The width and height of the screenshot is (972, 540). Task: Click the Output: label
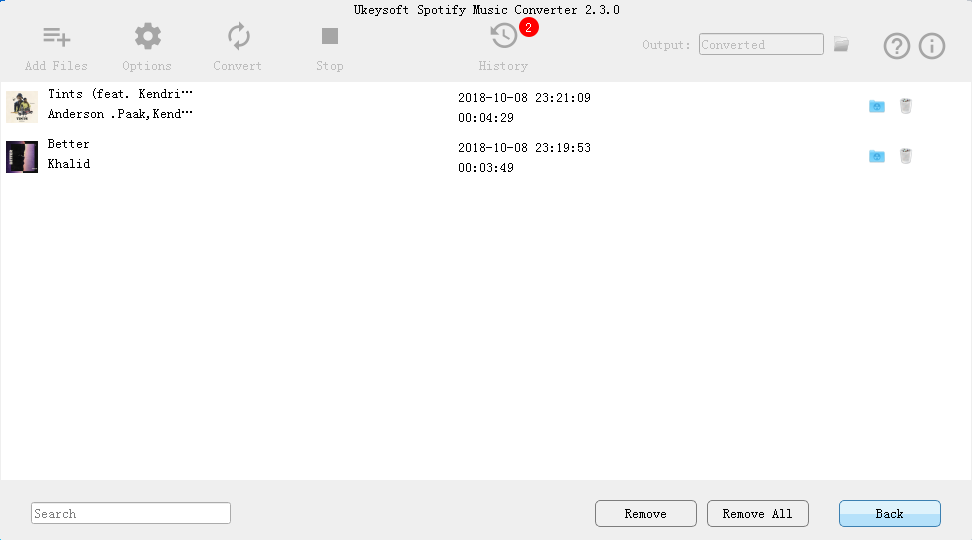[666, 45]
